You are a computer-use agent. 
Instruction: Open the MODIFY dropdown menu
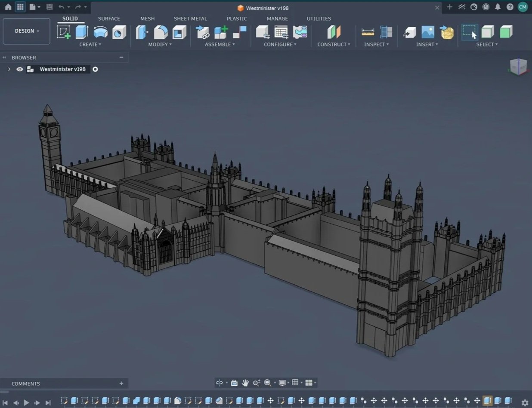(x=160, y=44)
